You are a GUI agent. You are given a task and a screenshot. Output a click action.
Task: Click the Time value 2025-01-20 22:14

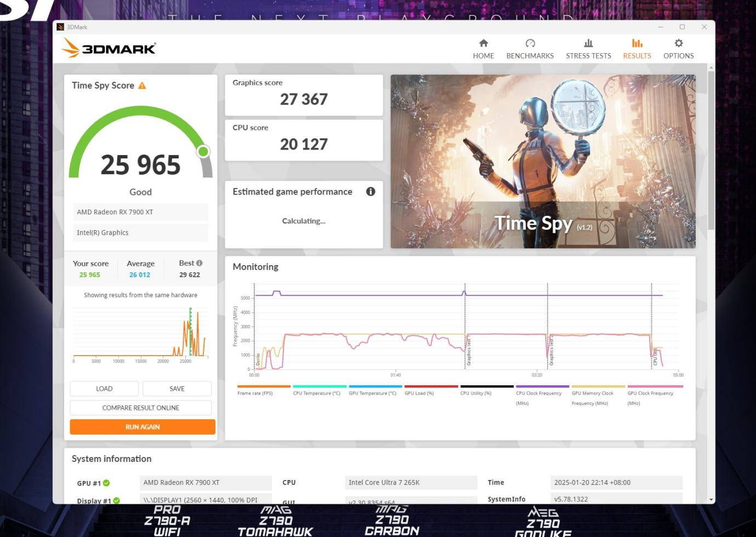click(x=616, y=483)
